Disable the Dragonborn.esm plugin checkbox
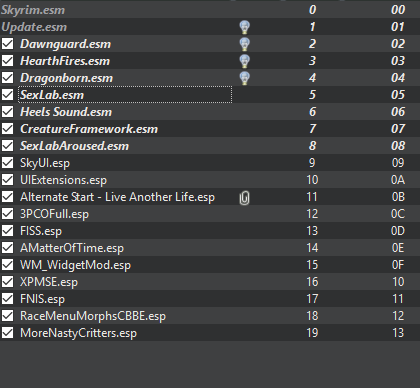This screenshot has height=388, width=420. 8,78
